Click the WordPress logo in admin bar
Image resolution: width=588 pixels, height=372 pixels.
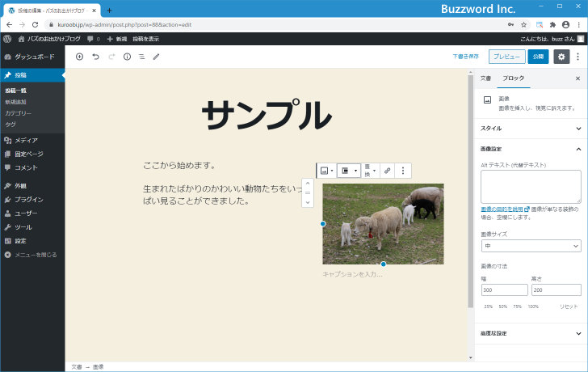[7, 38]
